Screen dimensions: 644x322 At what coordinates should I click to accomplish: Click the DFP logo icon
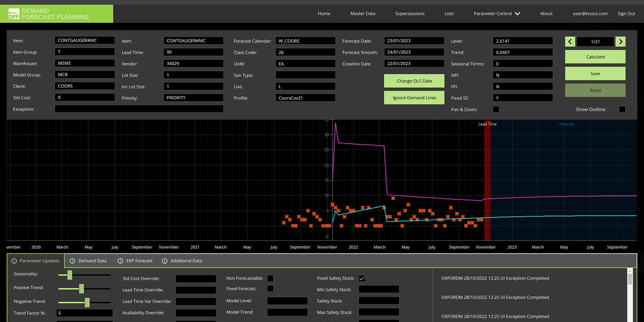tap(14, 14)
